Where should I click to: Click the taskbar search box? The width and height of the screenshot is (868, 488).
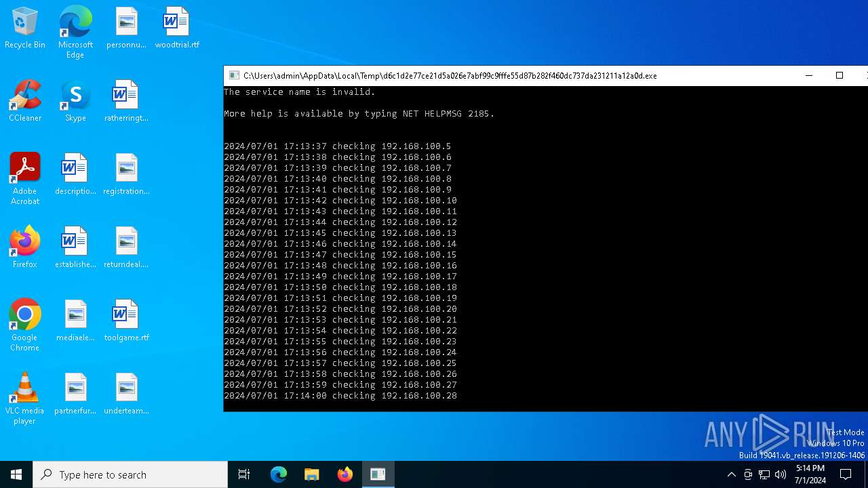tap(130, 474)
